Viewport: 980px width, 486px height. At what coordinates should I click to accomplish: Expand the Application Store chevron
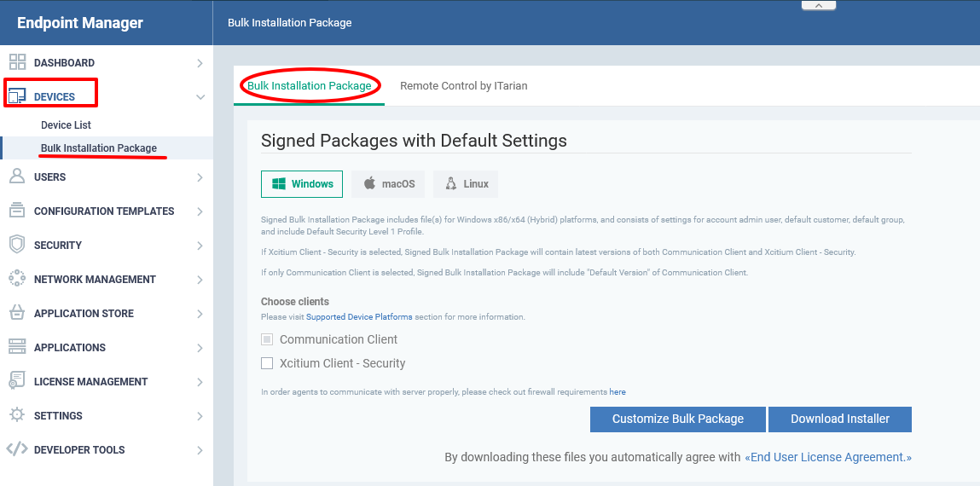pyautogui.click(x=200, y=314)
